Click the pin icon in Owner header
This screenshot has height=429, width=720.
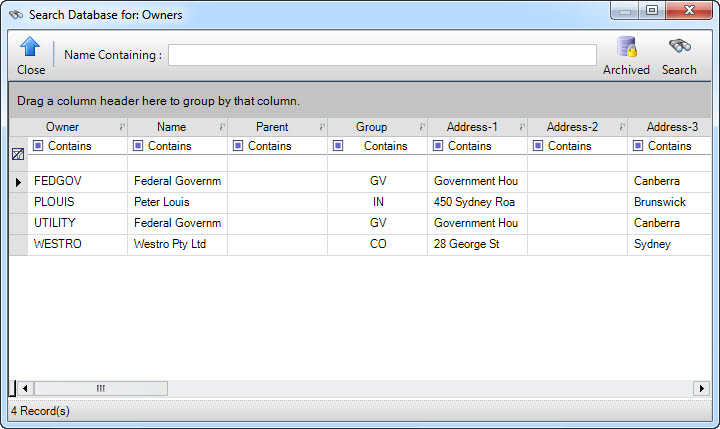pos(122,127)
